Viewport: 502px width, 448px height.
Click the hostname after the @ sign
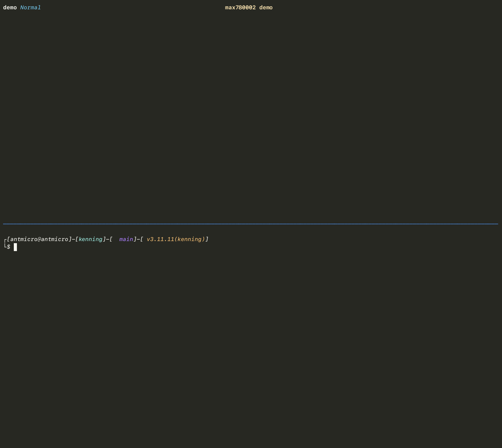tap(55, 239)
